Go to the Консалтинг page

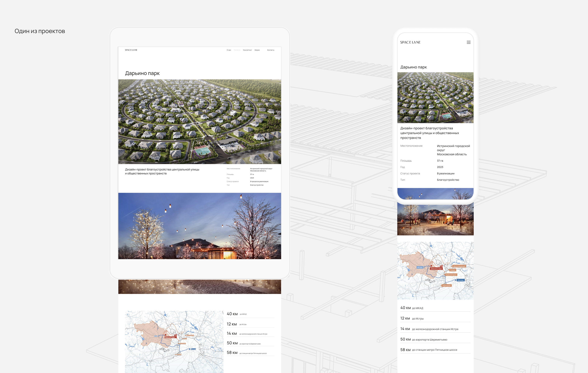click(x=247, y=50)
